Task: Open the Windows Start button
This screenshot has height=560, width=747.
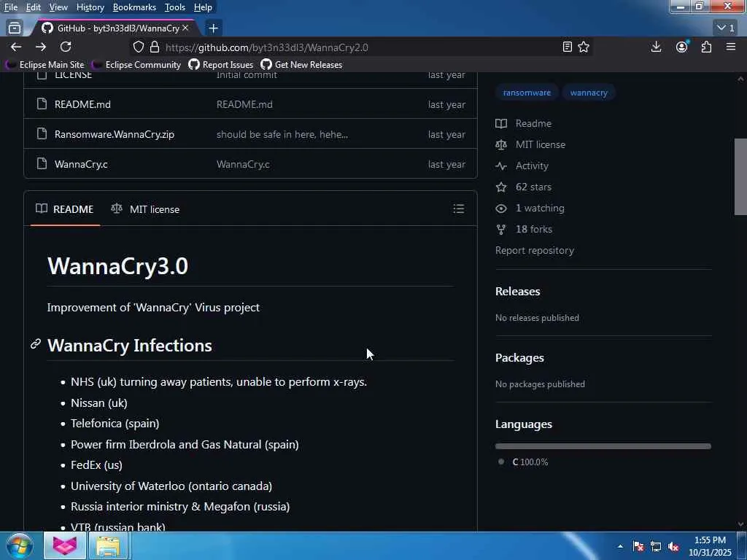Action: pos(19,546)
